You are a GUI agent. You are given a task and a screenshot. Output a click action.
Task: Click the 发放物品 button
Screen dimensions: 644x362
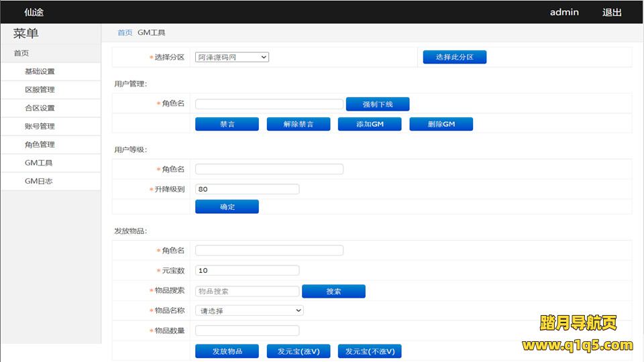[227, 351]
